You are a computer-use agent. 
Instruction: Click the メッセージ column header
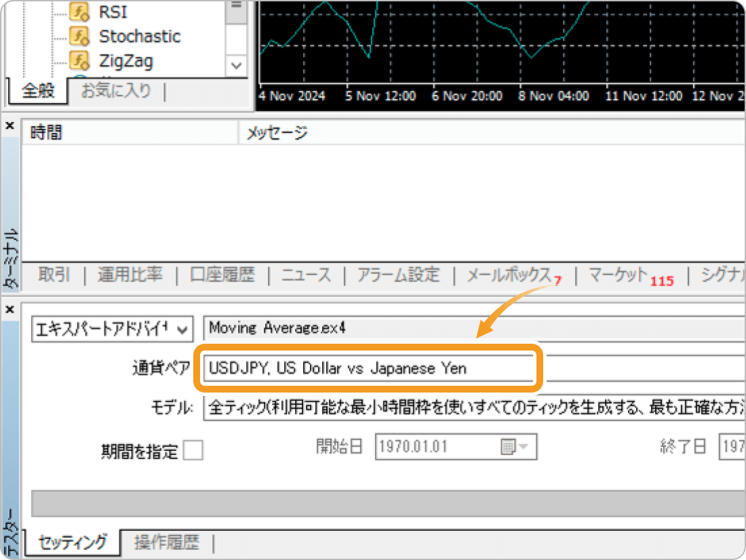[492, 132]
